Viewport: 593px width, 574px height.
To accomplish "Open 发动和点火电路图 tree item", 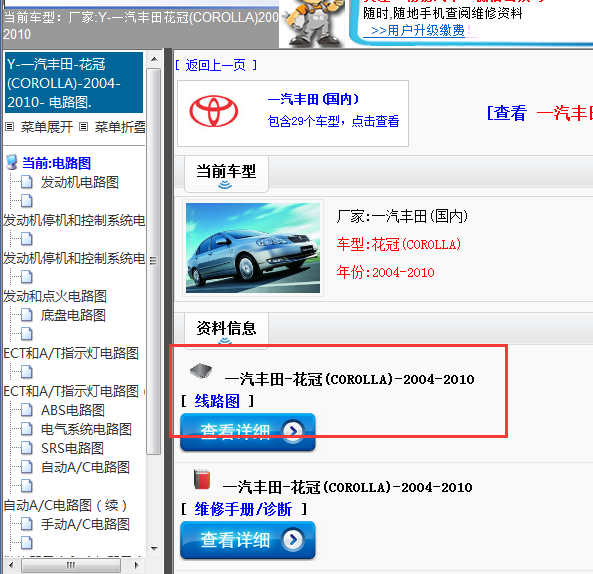I will click(55, 296).
